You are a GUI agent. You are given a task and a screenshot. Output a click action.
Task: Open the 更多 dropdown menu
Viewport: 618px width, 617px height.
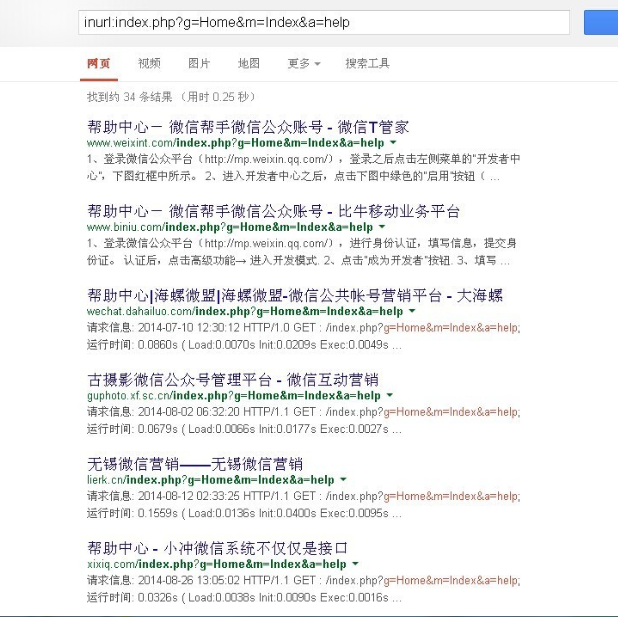click(304, 63)
